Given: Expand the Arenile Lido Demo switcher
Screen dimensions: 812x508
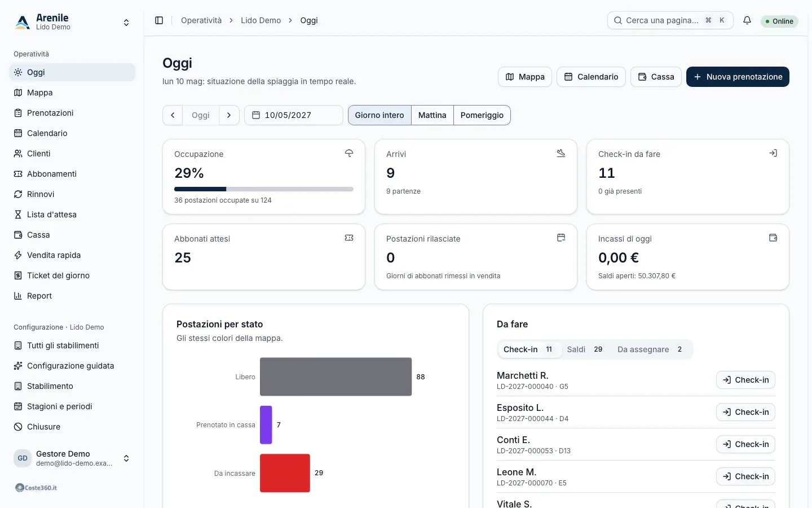Looking at the screenshot, I should click(72, 23).
